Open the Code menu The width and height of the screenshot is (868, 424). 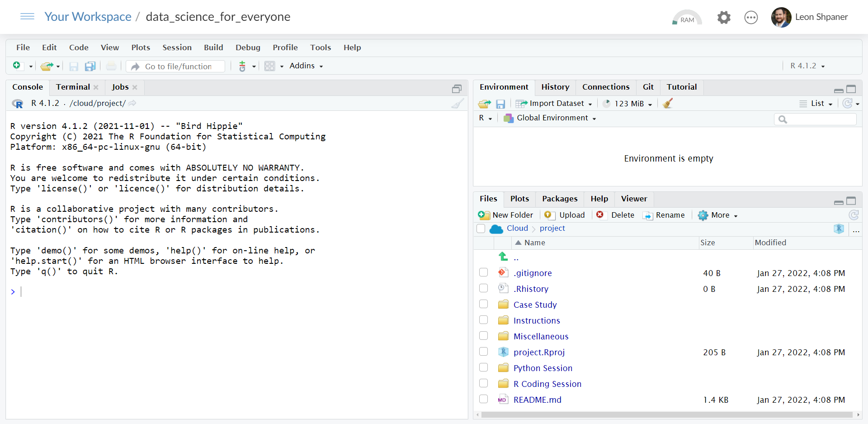79,48
